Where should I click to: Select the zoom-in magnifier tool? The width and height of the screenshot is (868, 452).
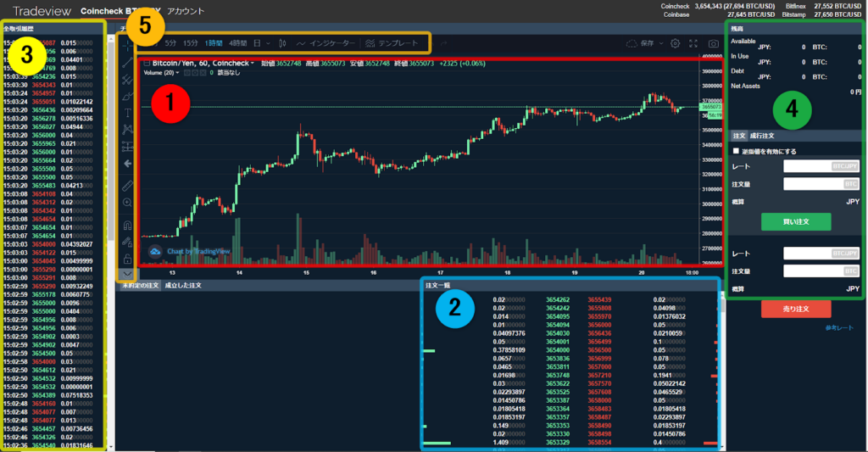[127, 203]
